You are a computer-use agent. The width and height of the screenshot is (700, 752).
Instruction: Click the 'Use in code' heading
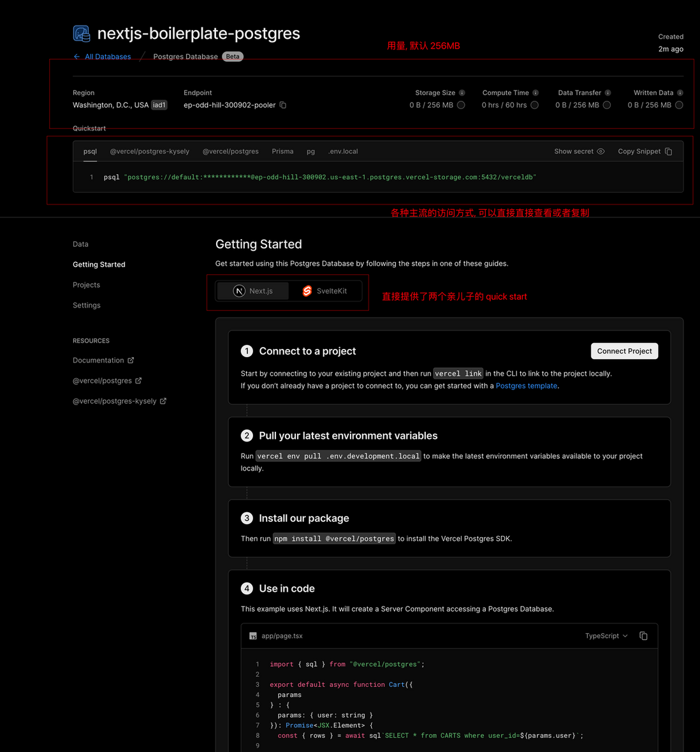click(287, 589)
